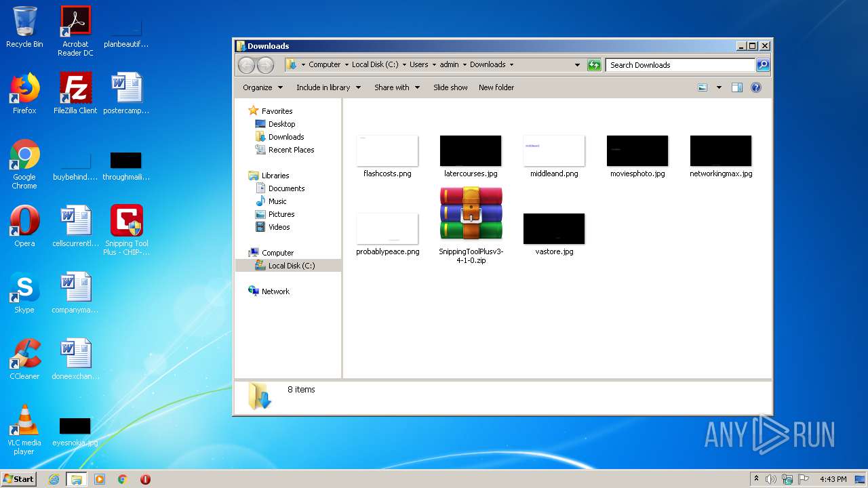Select the Skype desktop icon

24,293
